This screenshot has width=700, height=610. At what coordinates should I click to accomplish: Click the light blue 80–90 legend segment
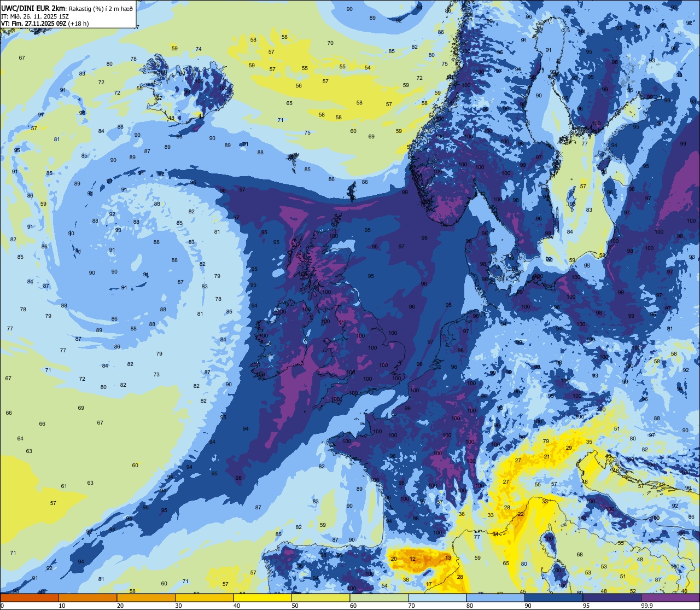click(x=496, y=597)
